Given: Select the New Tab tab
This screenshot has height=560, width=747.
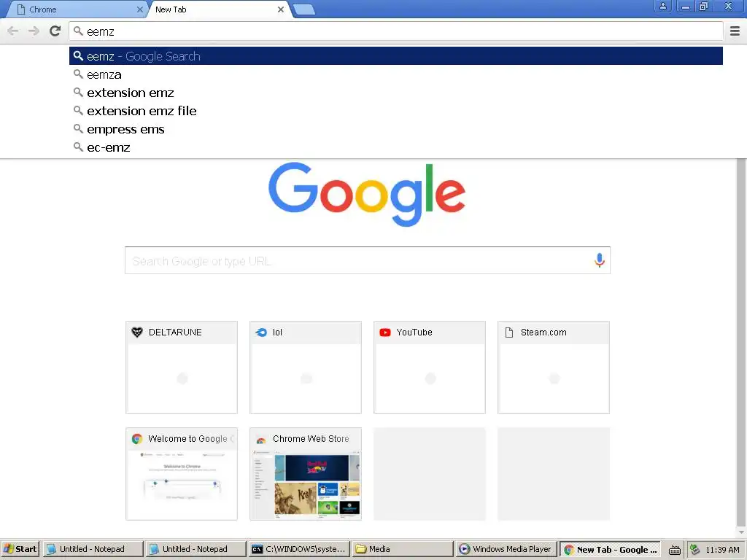Looking at the screenshot, I should click(214, 9).
